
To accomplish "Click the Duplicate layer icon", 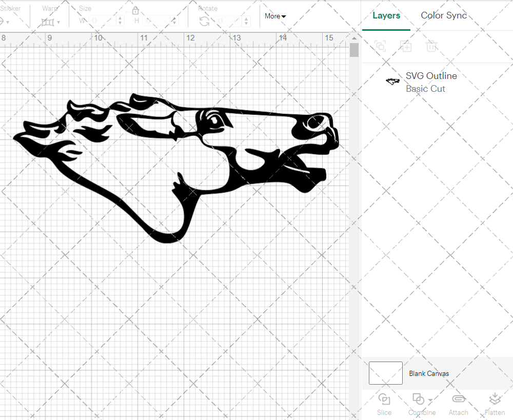I will tap(406, 47).
